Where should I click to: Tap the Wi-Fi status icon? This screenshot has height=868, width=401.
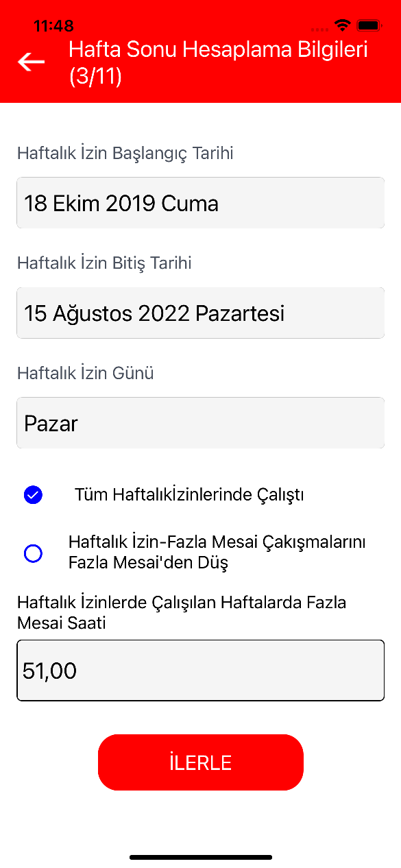click(341, 25)
